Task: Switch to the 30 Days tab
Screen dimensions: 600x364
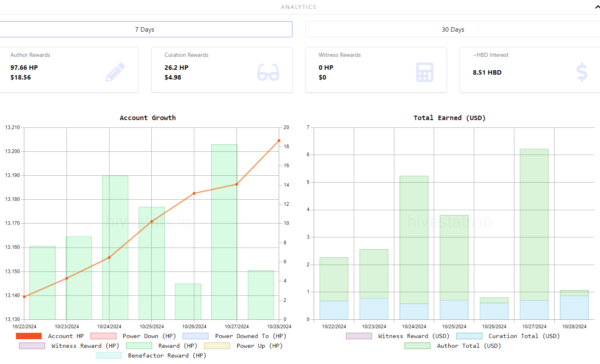Action: [x=453, y=29]
